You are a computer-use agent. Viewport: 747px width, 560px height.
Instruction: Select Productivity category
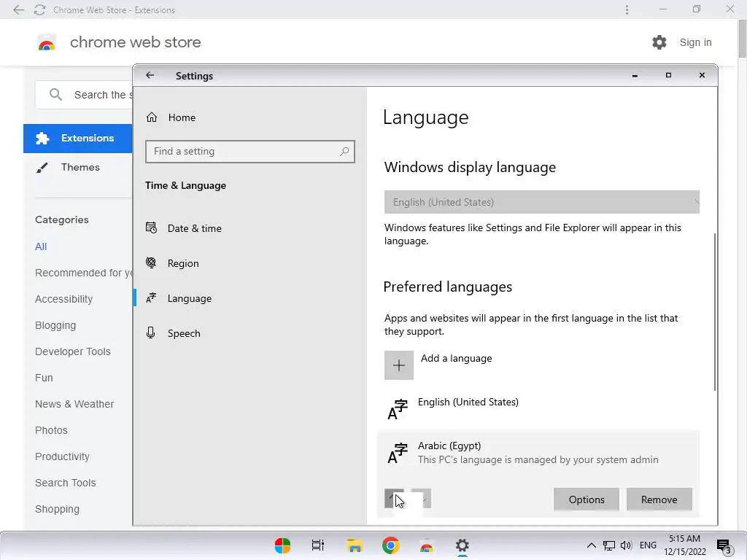click(62, 456)
